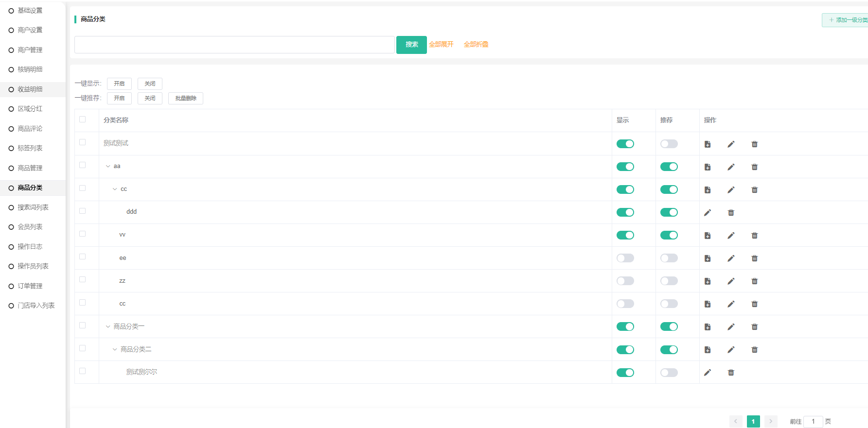The width and height of the screenshot is (868, 428).
Task: Delete the 商品分类二 category
Action: tap(754, 350)
